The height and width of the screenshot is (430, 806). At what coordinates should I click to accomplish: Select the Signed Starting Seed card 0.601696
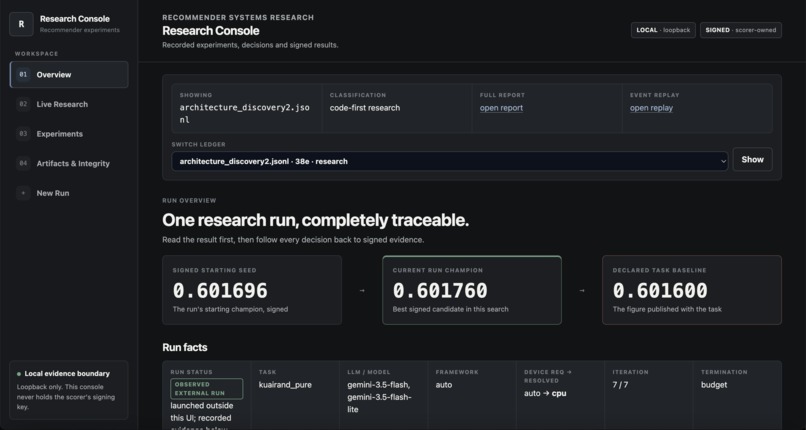coord(252,290)
